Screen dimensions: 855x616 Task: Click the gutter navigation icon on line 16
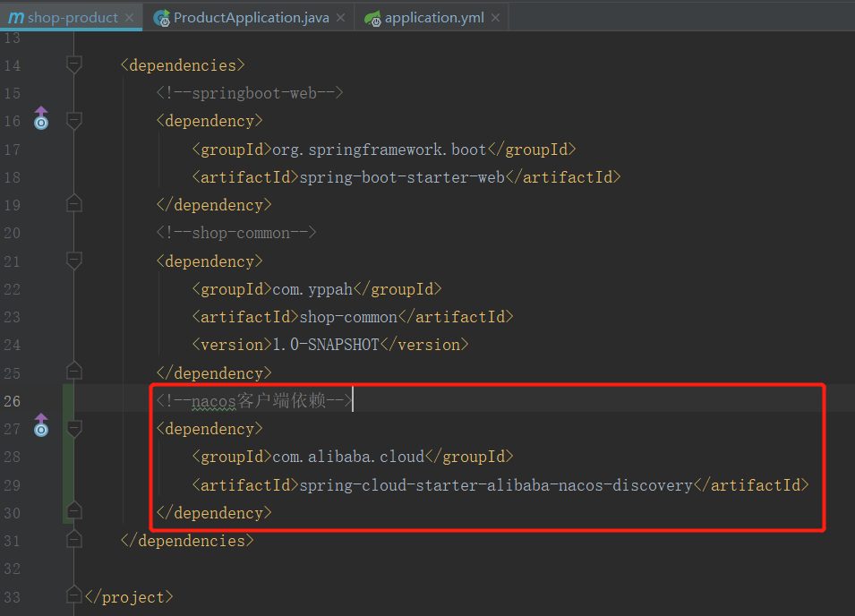[41, 118]
